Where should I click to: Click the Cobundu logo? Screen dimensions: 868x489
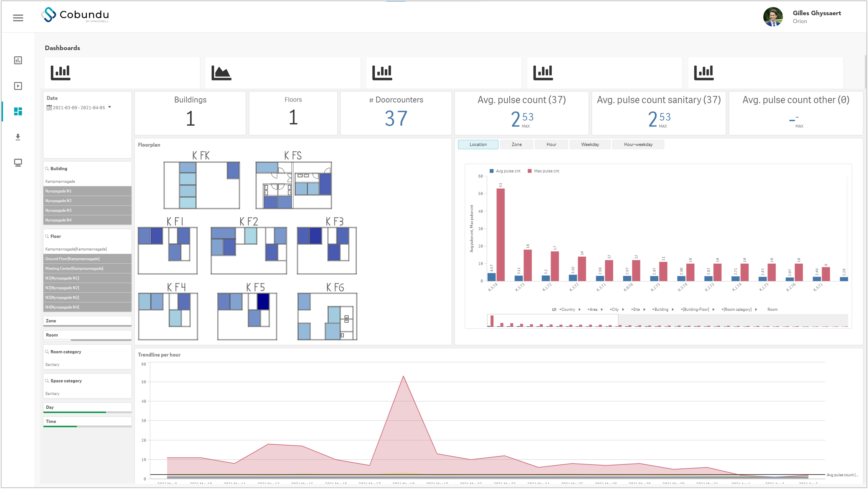pos(75,15)
